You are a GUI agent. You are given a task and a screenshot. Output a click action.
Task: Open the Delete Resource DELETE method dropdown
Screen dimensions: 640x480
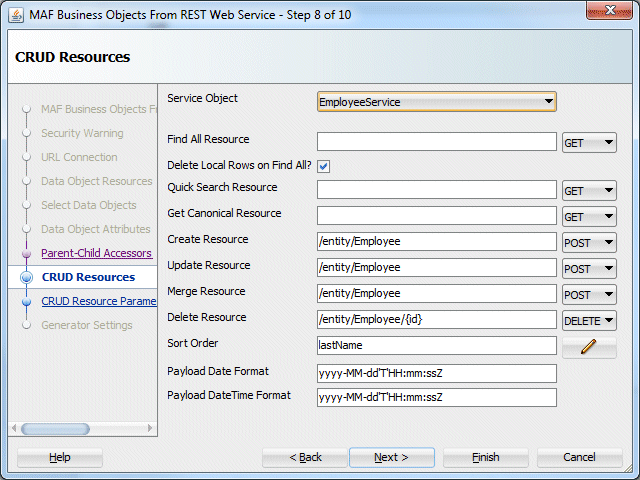(x=589, y=321)
